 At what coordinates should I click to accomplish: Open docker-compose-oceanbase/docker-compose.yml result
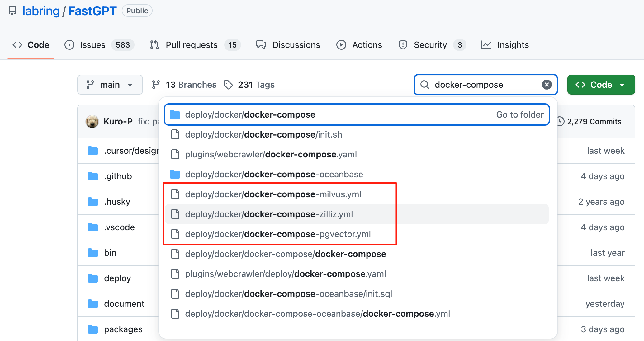click(x=357, y=314)
